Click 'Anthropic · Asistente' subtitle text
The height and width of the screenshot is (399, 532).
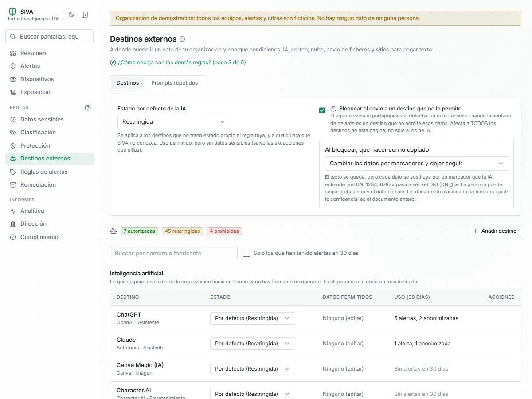click(141, 348)
